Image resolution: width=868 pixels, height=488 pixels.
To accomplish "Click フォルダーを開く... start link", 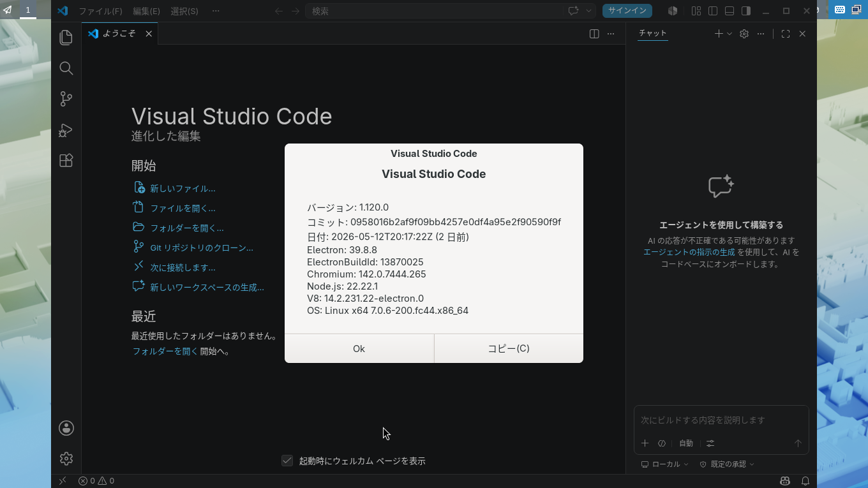I will pyautogui.click(x=187, y=228).
